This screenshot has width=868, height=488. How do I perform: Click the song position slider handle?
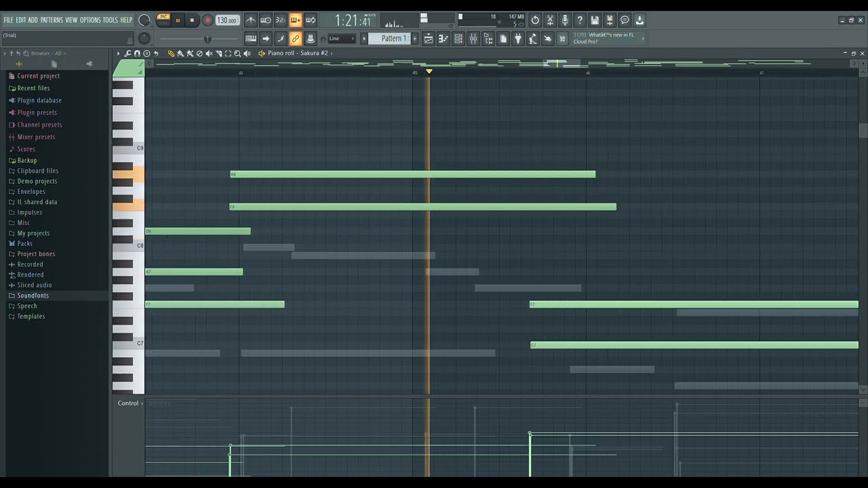coord(208,39)
